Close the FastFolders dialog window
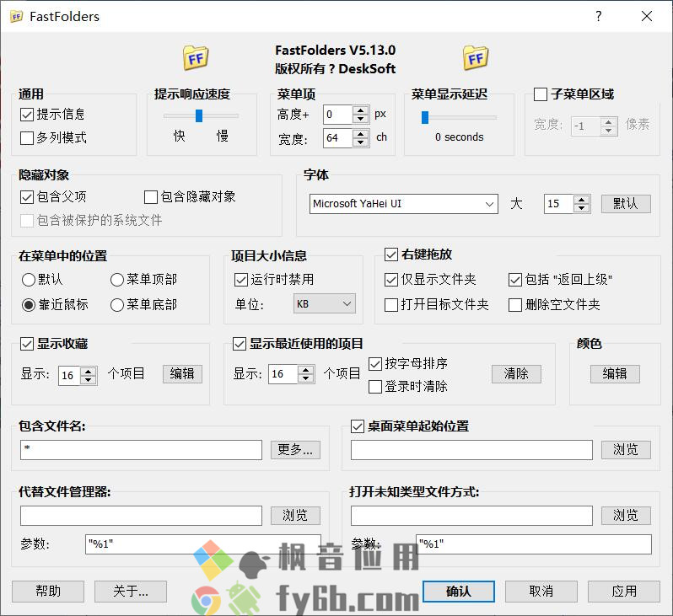Screen dimensions: 673x616 coord(647,16)
